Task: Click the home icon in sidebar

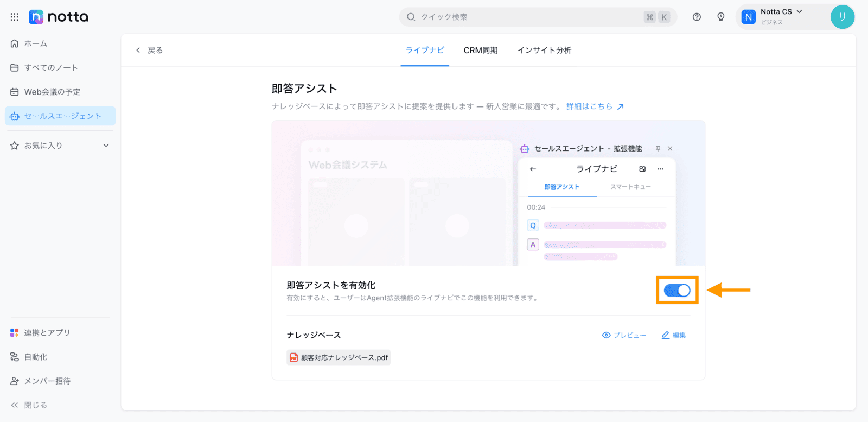Action: tap(15, 43)
